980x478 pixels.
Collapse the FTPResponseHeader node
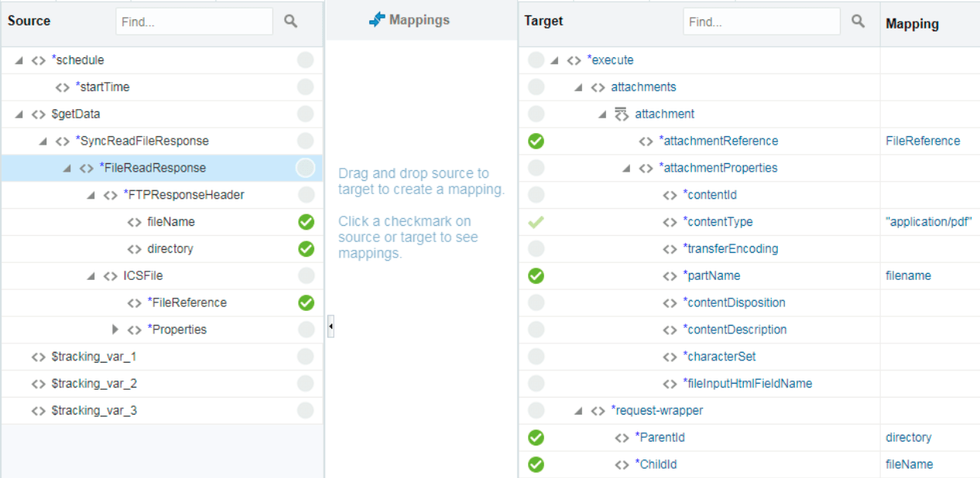tap(91, 196)
